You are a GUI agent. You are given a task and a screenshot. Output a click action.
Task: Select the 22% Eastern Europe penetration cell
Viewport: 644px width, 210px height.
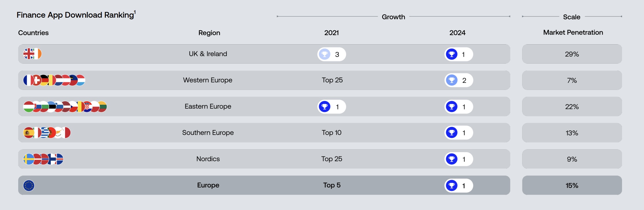tap(572, 107)
